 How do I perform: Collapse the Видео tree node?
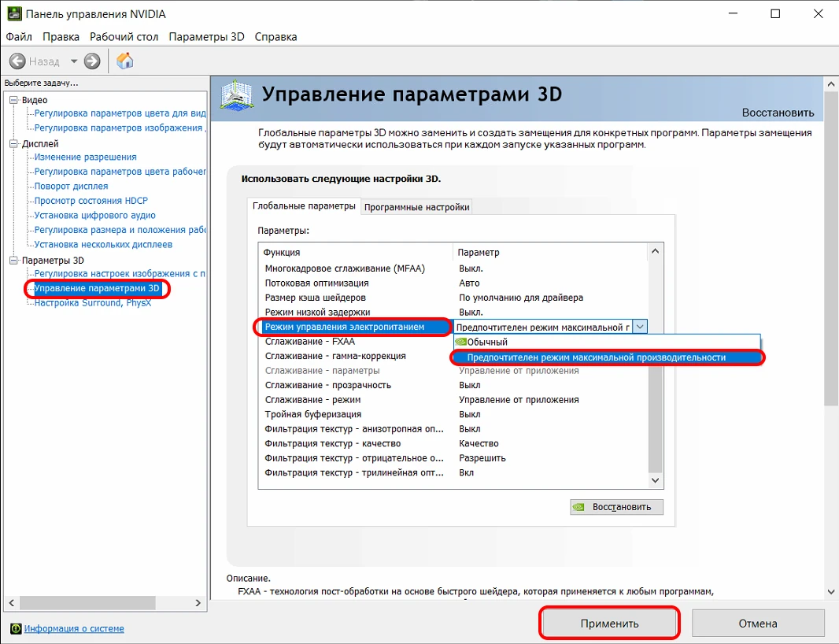[13, 100]
